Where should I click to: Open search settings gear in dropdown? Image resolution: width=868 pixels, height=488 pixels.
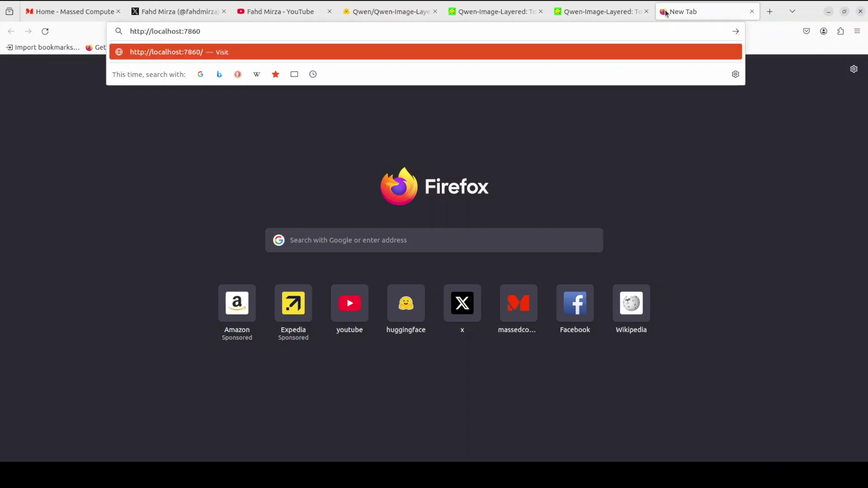point(736,74)
